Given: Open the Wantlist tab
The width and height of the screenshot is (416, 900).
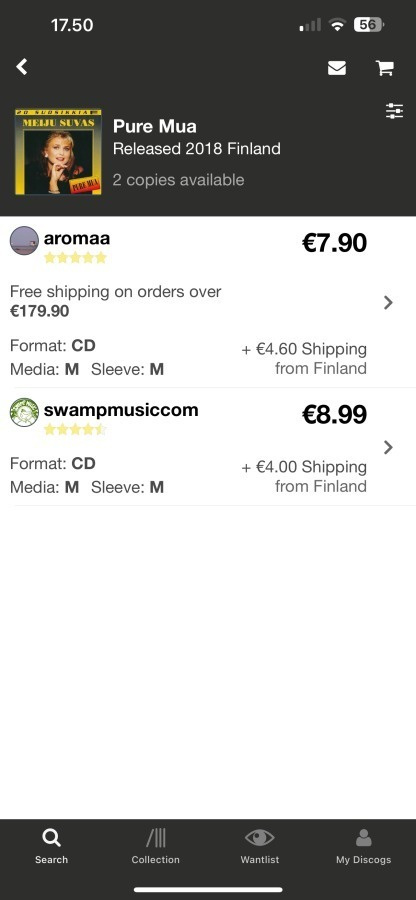Looking at the screenshot, I should click(x=259, y=846).
